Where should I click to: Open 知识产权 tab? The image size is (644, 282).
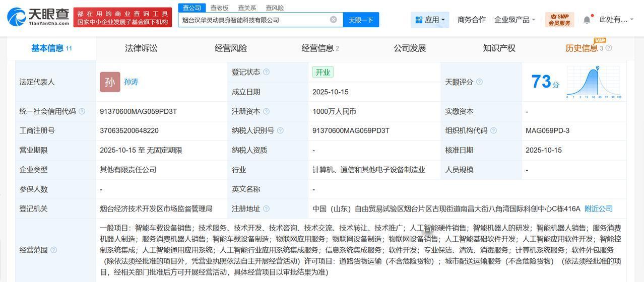(x=499, y=48)
